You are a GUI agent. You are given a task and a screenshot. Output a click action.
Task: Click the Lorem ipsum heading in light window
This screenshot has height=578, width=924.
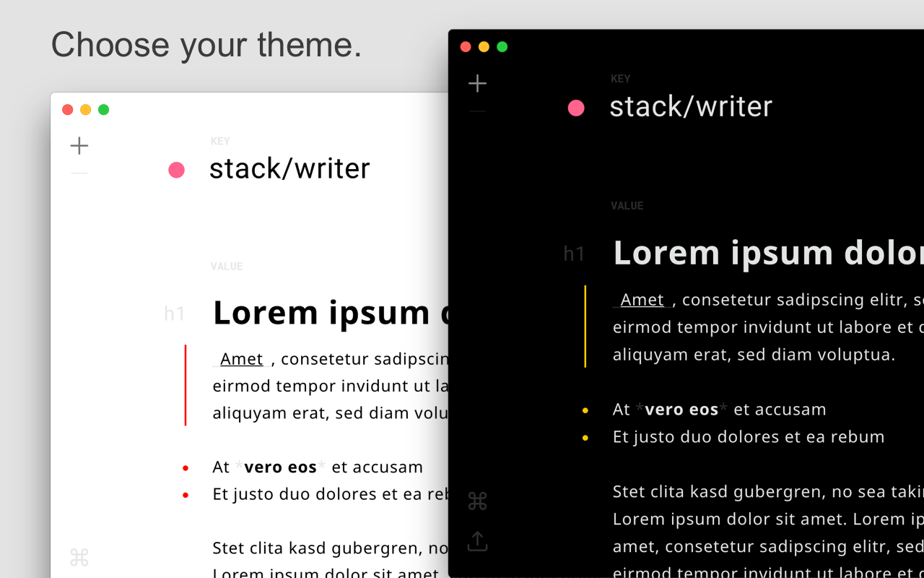pyautogui.click(x=331, y=313)
